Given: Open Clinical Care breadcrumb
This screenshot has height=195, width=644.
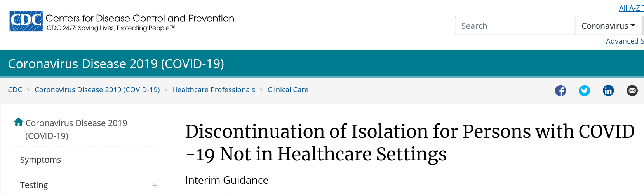Looking at the screenshot, I should click(288, 90).
